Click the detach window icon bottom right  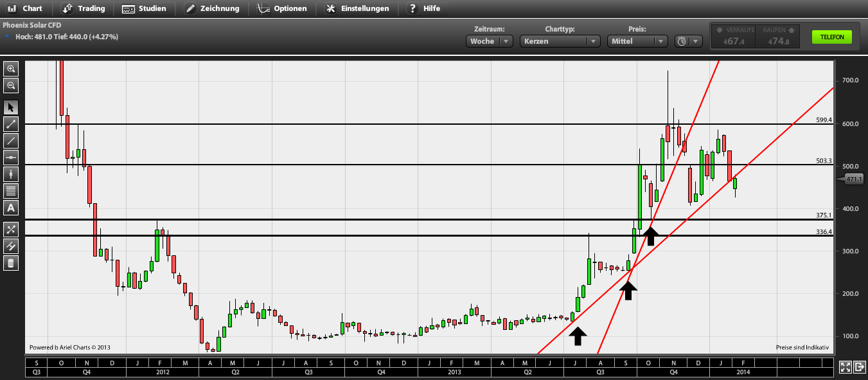[859, 367]
